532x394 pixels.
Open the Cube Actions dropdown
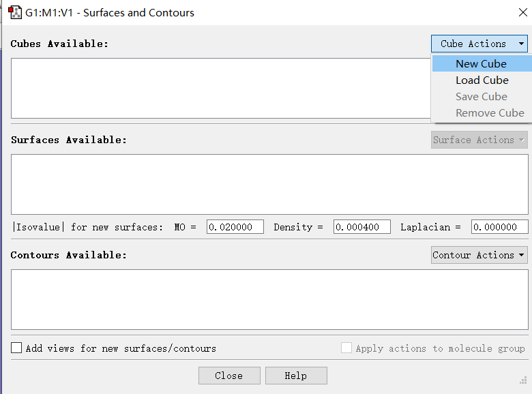479,44
